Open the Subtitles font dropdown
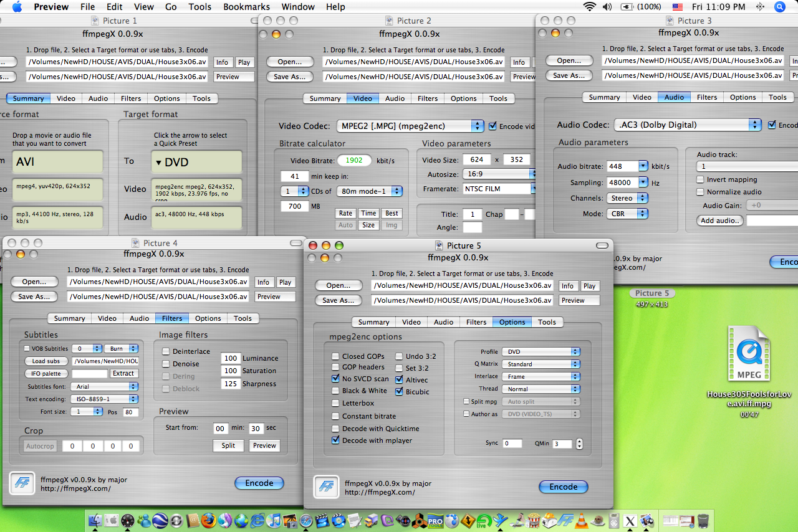 [x=105, y=386]
